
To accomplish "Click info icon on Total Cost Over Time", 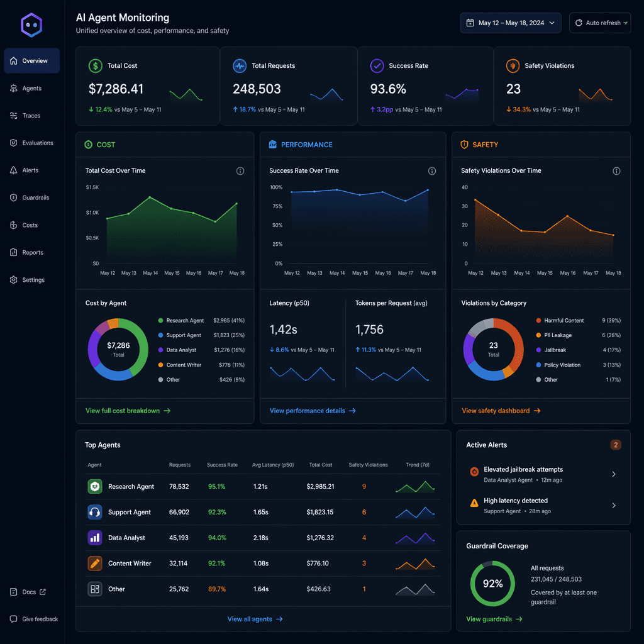I will click(x=240, y=171).
